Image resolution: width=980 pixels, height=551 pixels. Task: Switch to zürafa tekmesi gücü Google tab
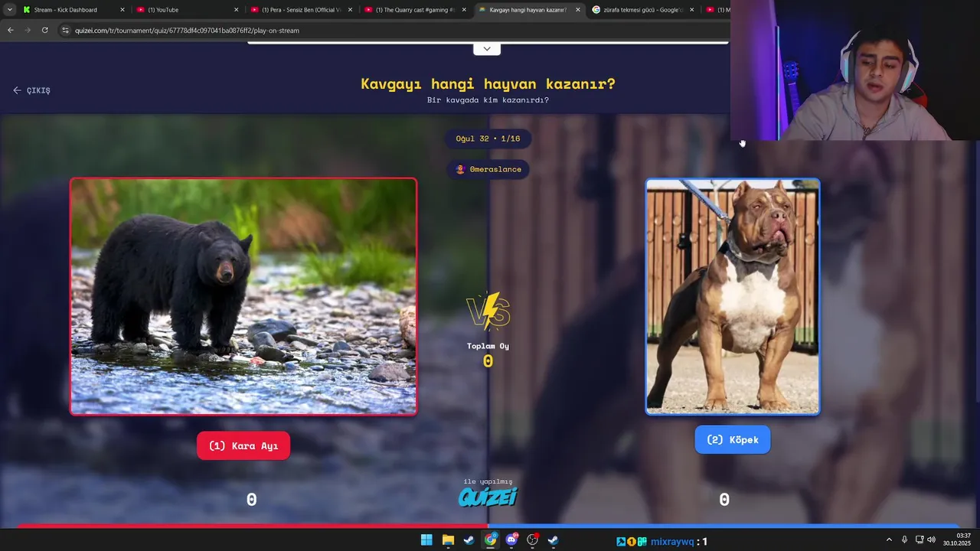pos(642,10)
